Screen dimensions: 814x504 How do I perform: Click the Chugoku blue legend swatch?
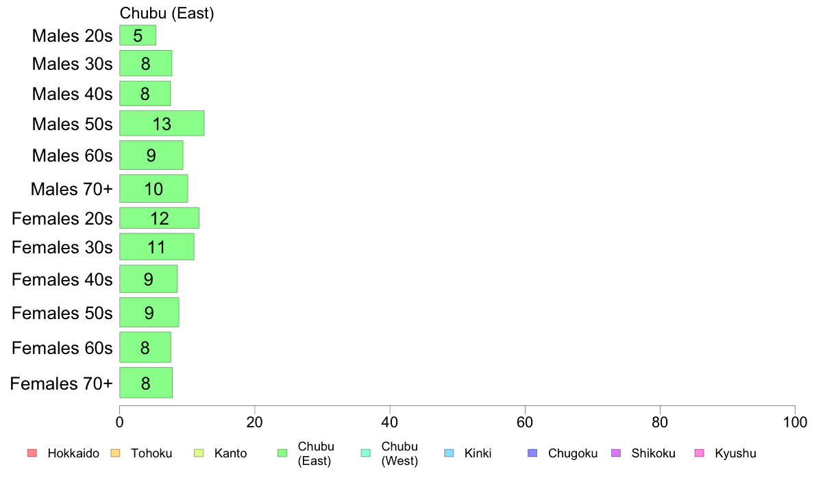(x=532, y=453)
